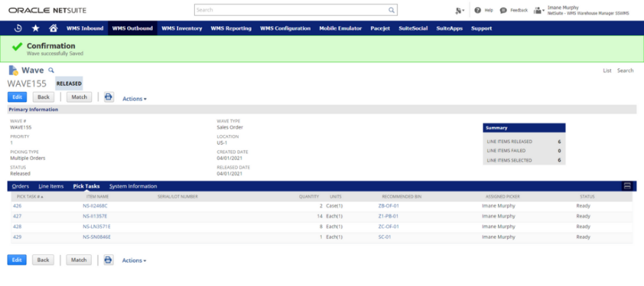Open item NS-II2468C link
The image size is (644, 286).
(x=95, y=206)
